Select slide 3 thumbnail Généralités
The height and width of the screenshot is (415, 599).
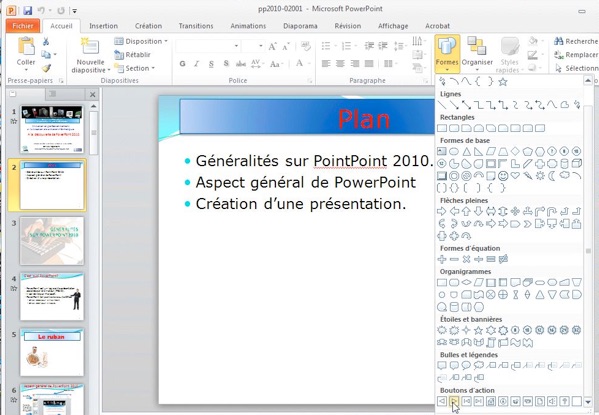click(x=52, y=241)
